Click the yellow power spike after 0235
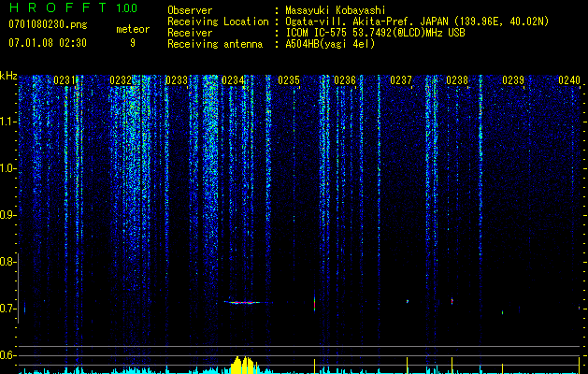The image size is (588, 374). (x=314, y=367)
